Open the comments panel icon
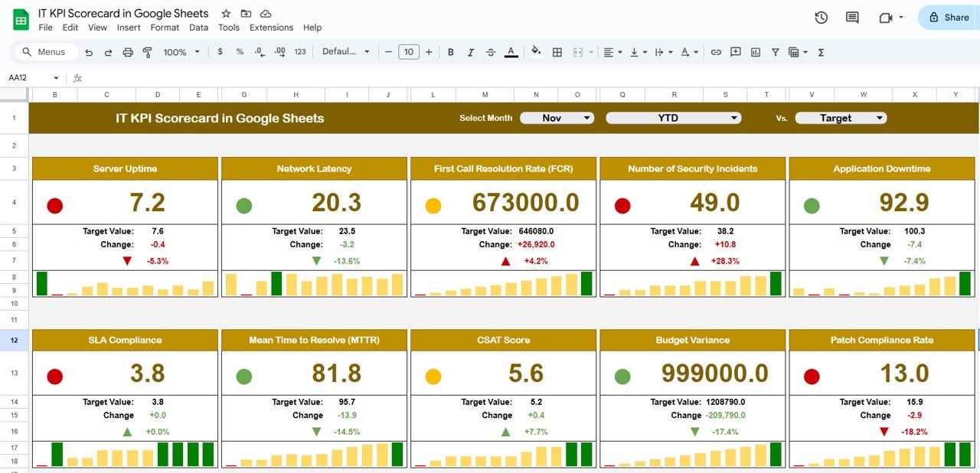 click(x=852, y=18)
